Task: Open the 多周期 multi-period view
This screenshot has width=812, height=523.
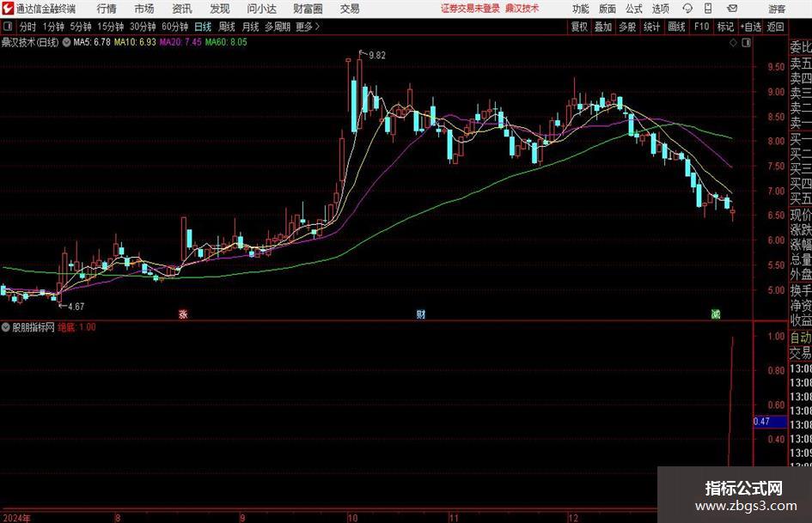Action: (x=277, y=27)
